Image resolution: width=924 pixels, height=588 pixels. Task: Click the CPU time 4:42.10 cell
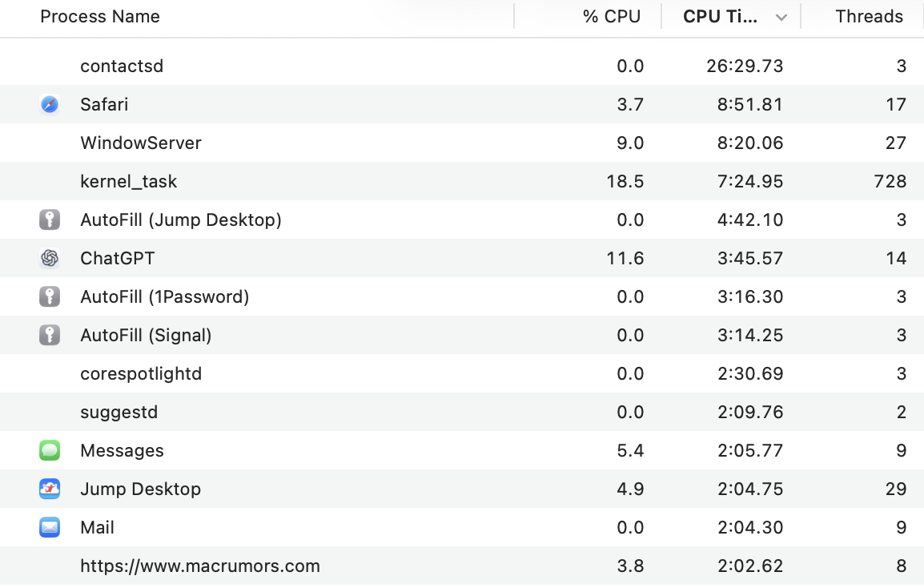pyautogui.click(x=750, y=220)
